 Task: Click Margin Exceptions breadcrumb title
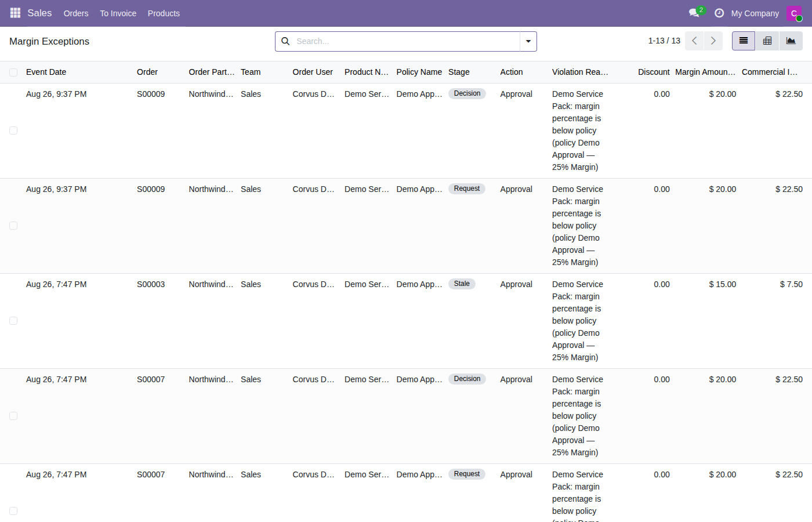click(x=49, y=41)
